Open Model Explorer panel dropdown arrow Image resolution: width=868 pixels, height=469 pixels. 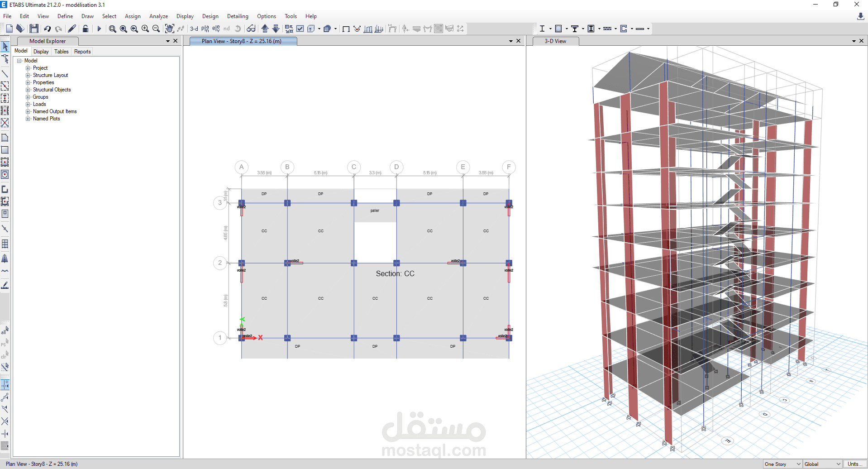(x=168, y=41)
